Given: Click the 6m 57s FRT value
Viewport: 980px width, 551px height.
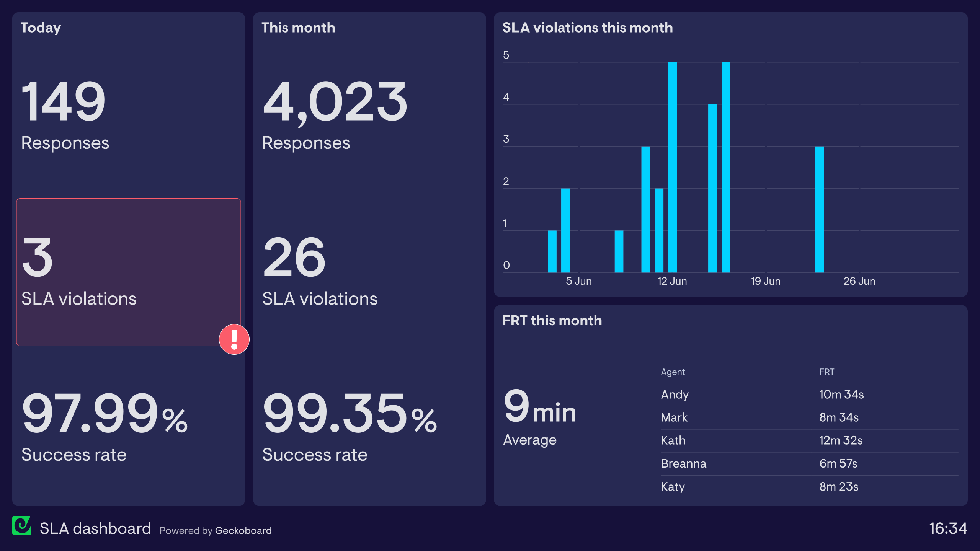Looking at the screenshot, I should [x=838, y=464].
